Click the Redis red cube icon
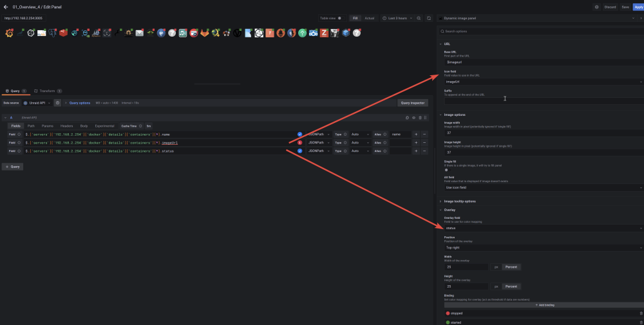644x325 pixels. coord(63,33)
